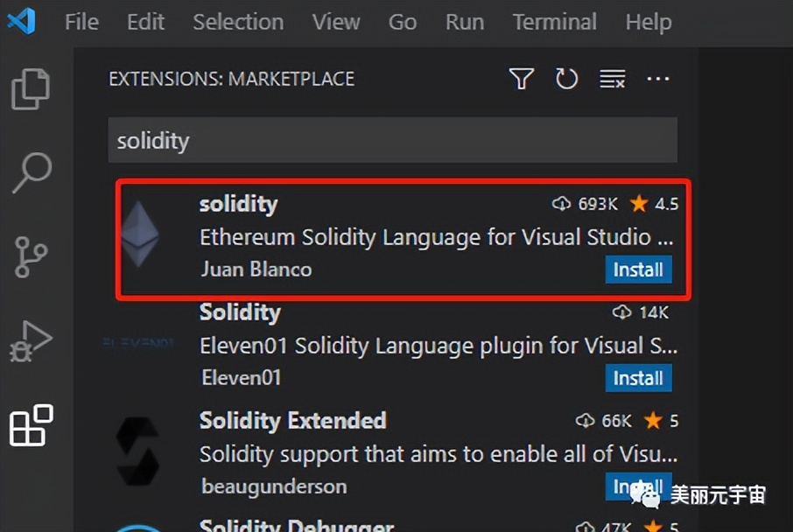
Task: Refresh the extensions marketplace list
Action: click(566, 80)
